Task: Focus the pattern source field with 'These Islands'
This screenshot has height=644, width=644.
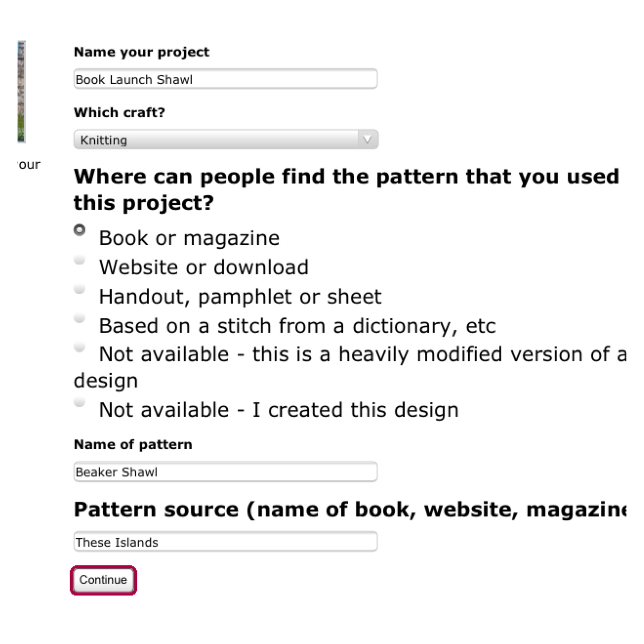Action: pos(225,542)
